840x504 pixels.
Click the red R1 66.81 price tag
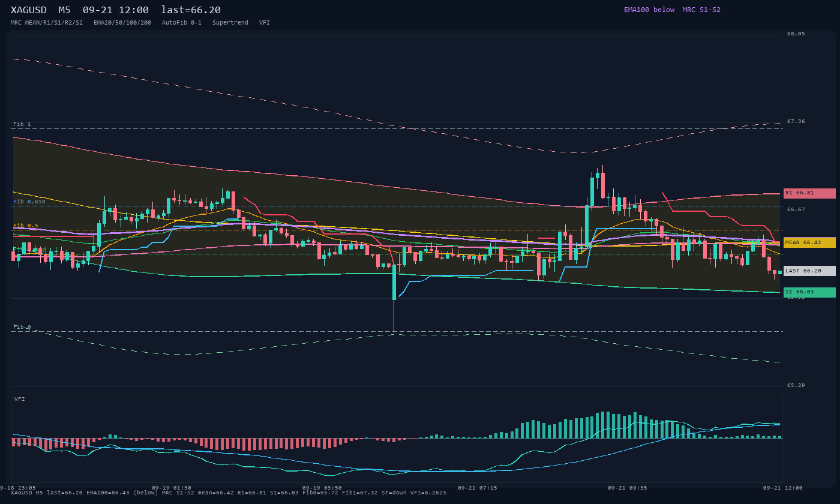(809, 193)
